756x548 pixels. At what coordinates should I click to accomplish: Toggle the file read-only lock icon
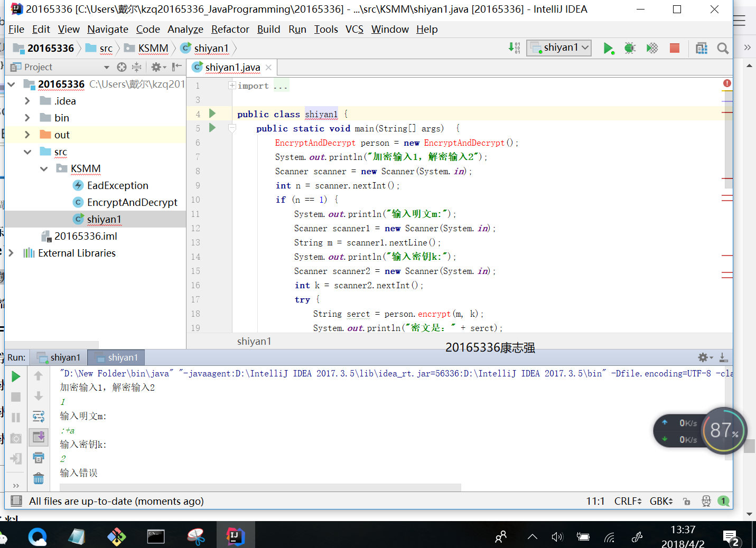(x=687, y=502)
